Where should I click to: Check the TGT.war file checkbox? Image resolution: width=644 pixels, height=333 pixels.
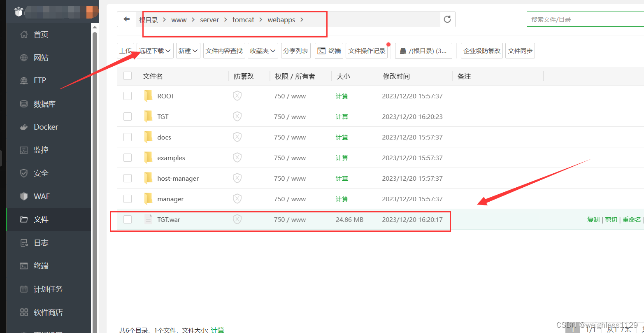click(128, 219)
